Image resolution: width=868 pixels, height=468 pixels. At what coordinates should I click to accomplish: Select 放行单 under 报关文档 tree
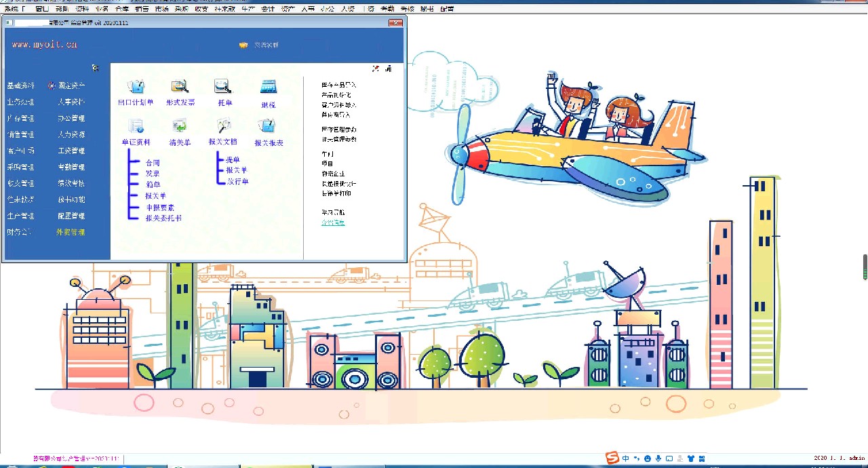pyautogui.click(x=237, y=182)
